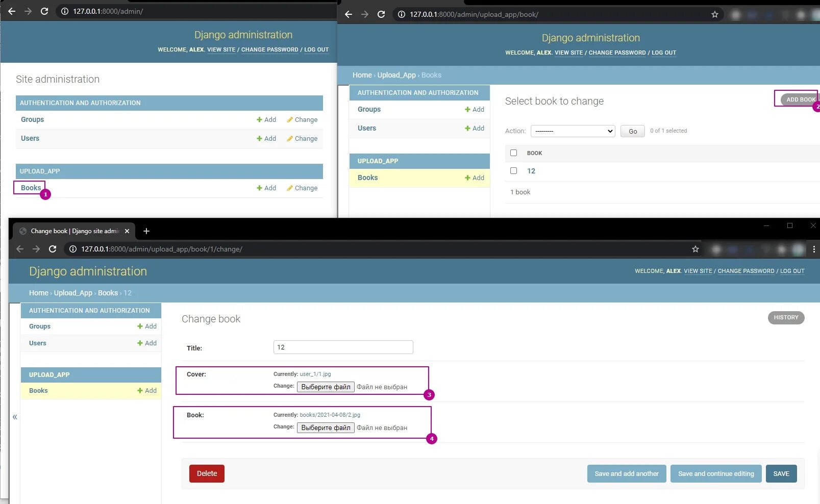Open current cover file user_1/1.jpg link
Screen dimensions: 820x504
pyautogui.click(x=315, y=374)
